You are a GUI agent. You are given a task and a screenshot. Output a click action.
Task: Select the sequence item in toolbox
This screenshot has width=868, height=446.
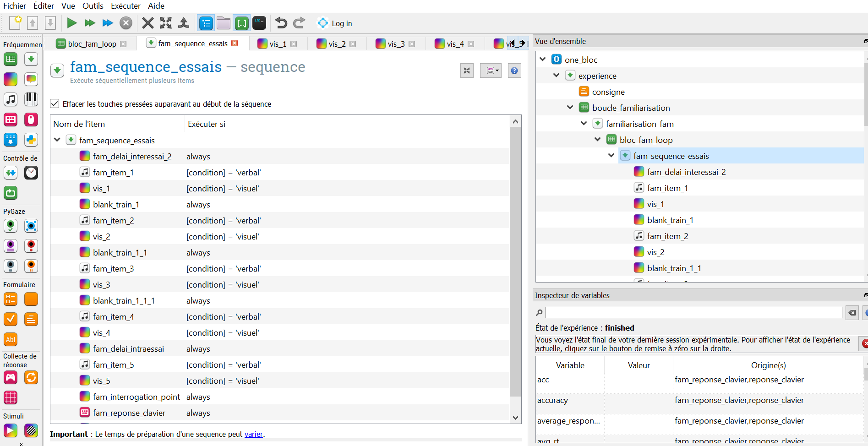pyautogui.click(x=31, y=59)
